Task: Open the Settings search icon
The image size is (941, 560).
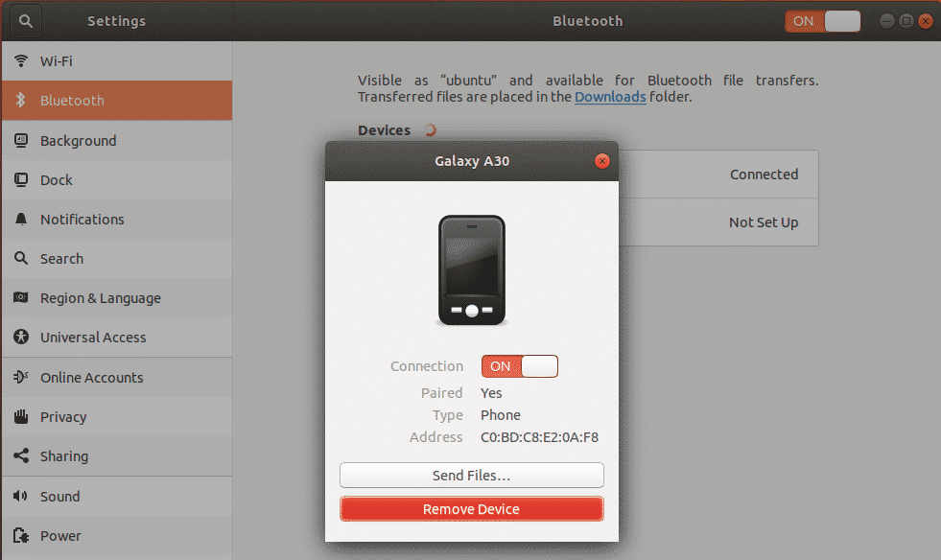Action: tap(25, 21)
